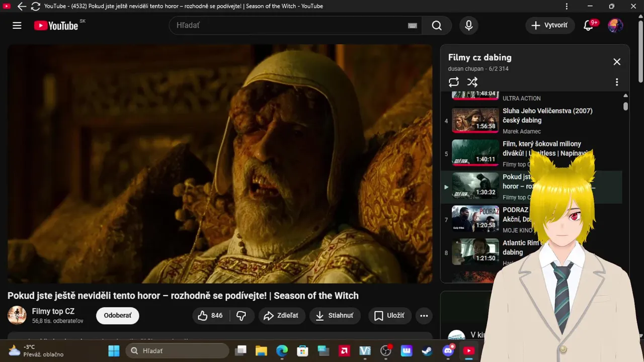Like the video with 846 likes

point(211,316)
